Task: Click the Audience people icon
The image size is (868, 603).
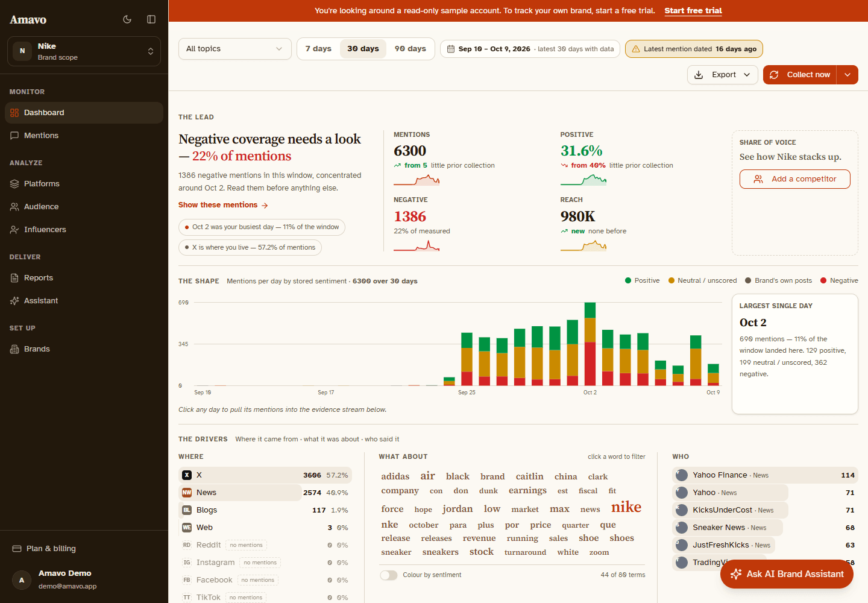Action: pos(14,207)
